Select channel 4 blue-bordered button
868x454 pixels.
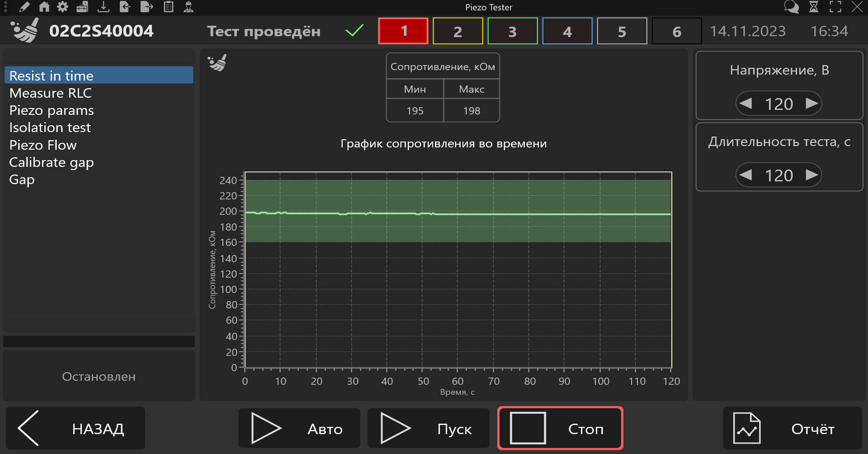point(567,31)
